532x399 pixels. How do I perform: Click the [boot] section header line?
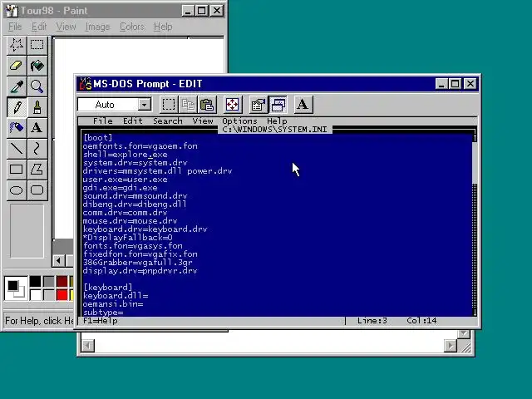tap(98, 137)
